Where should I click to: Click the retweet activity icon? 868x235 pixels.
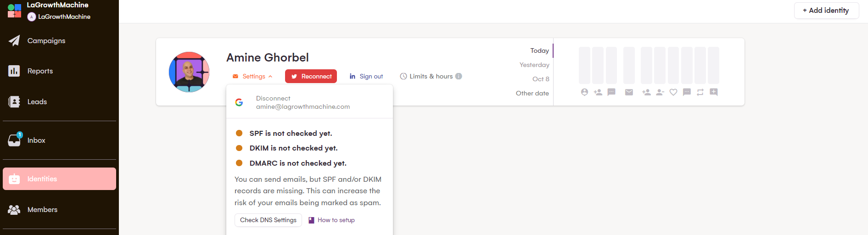click(x=700, y=92)
